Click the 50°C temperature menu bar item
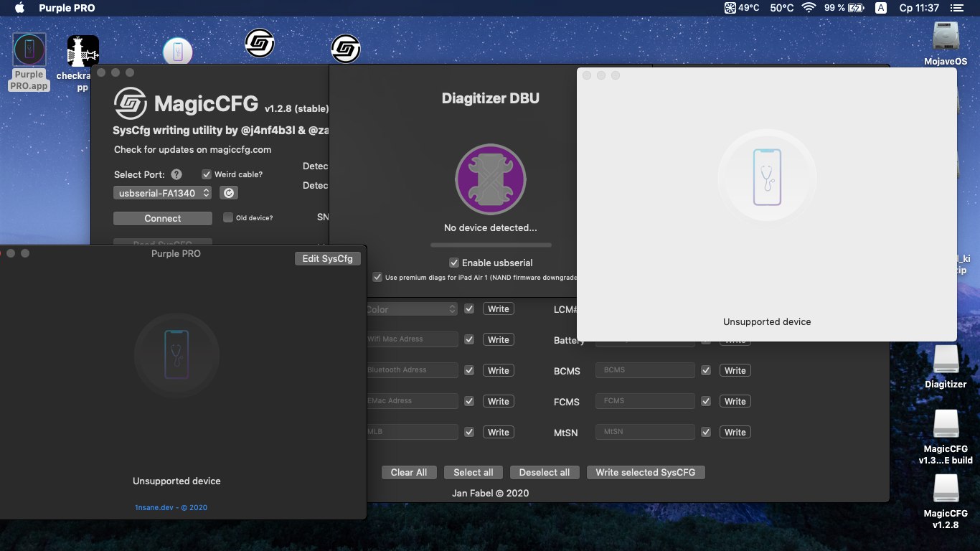This screenshot has height=551, width=980. (782, 8)
